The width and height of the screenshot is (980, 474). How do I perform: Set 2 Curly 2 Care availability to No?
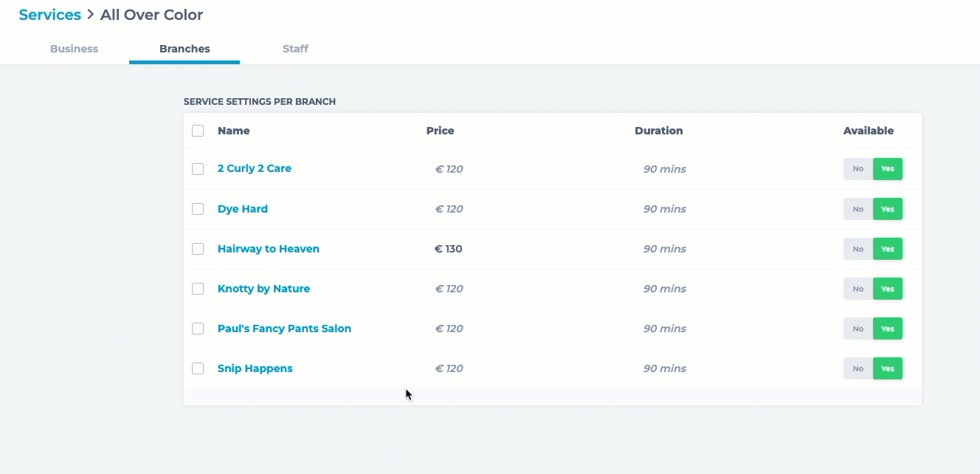pyautogui.click(x=857, y=169)
